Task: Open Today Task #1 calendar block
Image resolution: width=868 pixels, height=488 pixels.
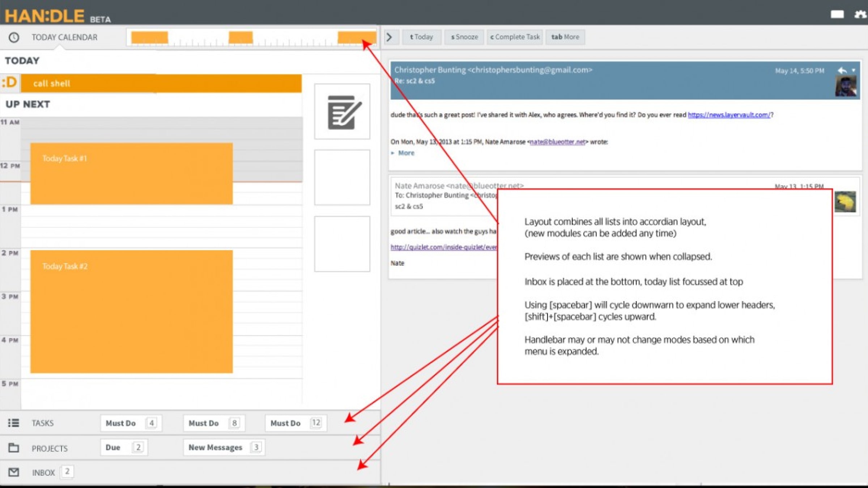Action: click(132, 174)
